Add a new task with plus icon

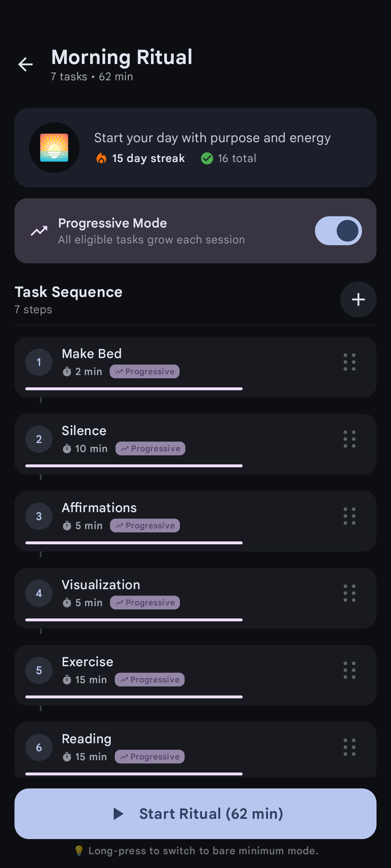358,299
